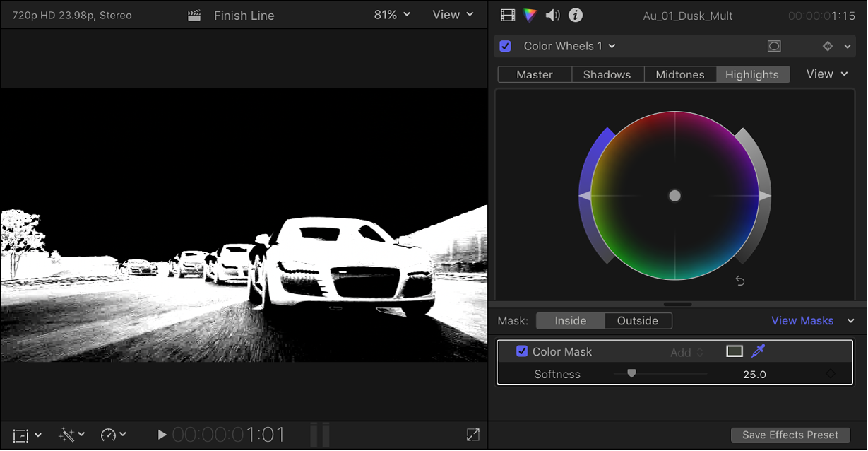Image resolution: width=868 pixels, height=451 pixels.
Task: Click Save Effects Preset
Action: (x=790, y=435)
